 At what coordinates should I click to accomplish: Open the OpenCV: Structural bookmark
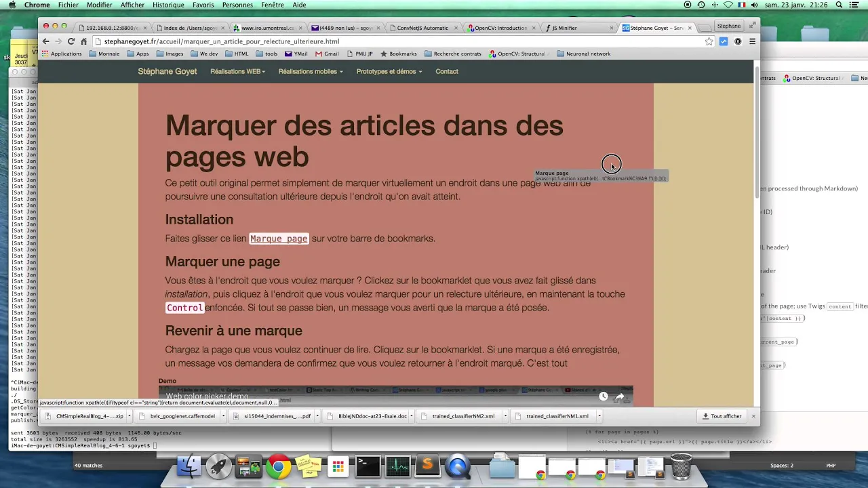click(519, 54)
